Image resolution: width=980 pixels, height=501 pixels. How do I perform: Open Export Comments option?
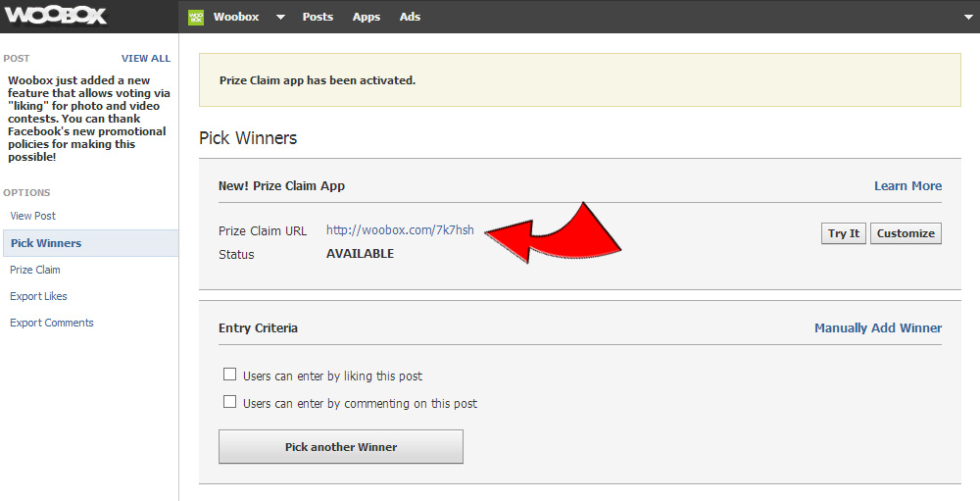(52, 323)
